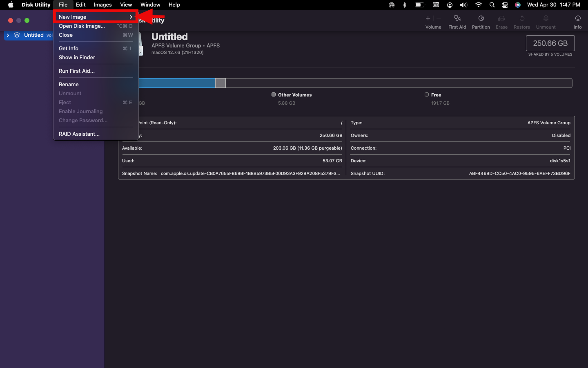Click Show in Finder menu item
588x368 pixels.
[x=77, y=57]
